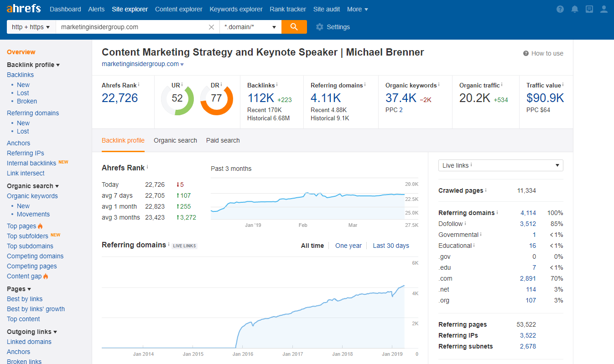The height and width of the screenshot is (364, 614).
Task: Select the Backlink profile tab
Action: click(123, 140)
